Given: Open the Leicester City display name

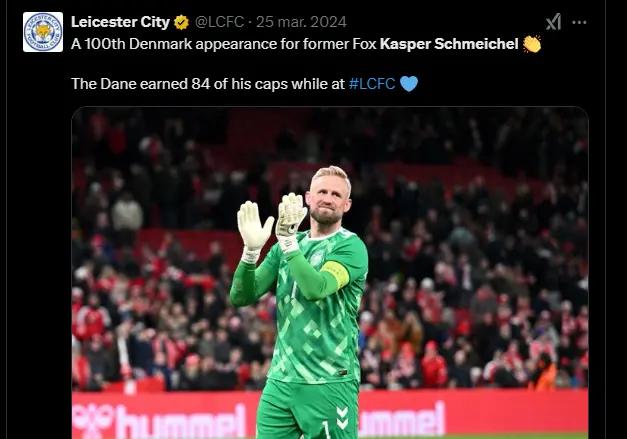Looking at the screenshot, I should point(120,22).
